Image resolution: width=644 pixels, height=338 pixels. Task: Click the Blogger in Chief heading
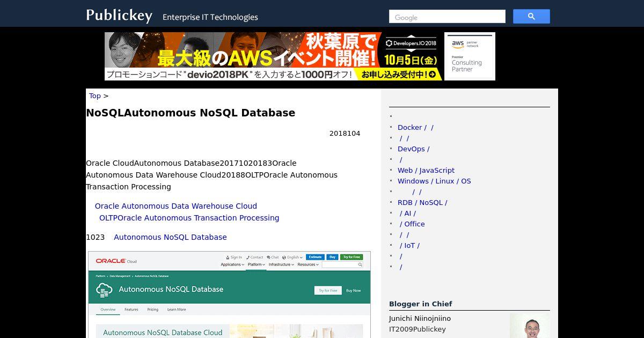pyautogui.click(x=420, y=304)
